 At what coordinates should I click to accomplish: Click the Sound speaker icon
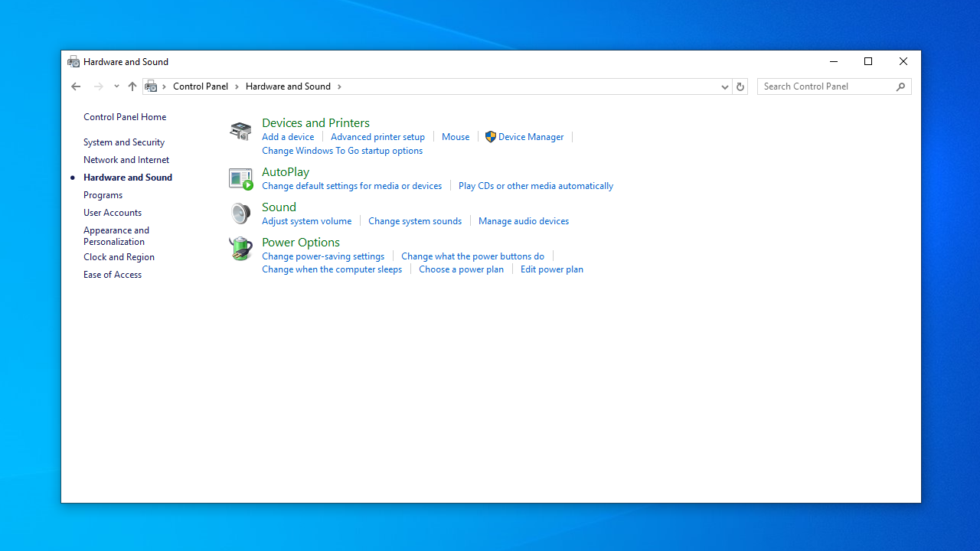coord(240,214)
